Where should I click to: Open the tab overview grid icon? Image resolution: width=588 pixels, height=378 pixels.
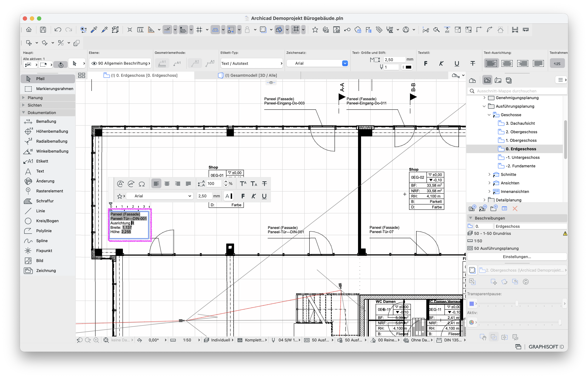click(x=82, y=75)
